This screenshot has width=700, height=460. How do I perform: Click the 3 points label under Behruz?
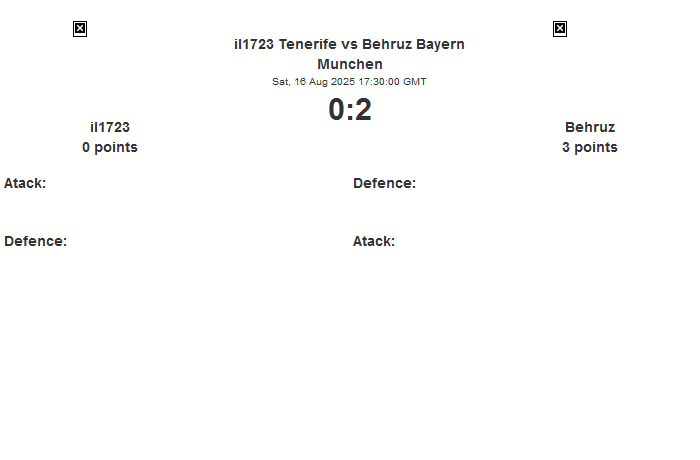[x=590, y=147]
